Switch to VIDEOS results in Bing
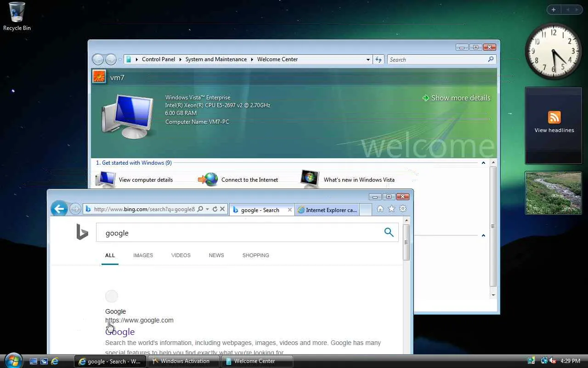Screen dimensions: 588x368 point(181,255)
